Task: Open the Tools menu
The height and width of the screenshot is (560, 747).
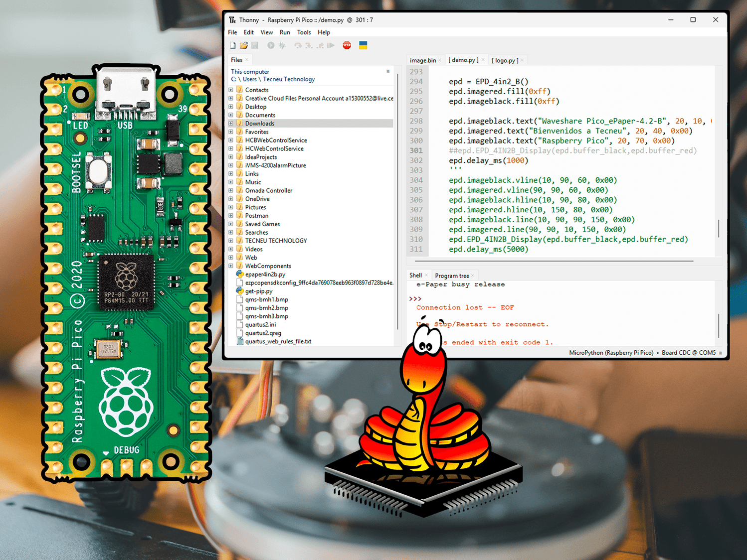Action: [x=304, y=32]
